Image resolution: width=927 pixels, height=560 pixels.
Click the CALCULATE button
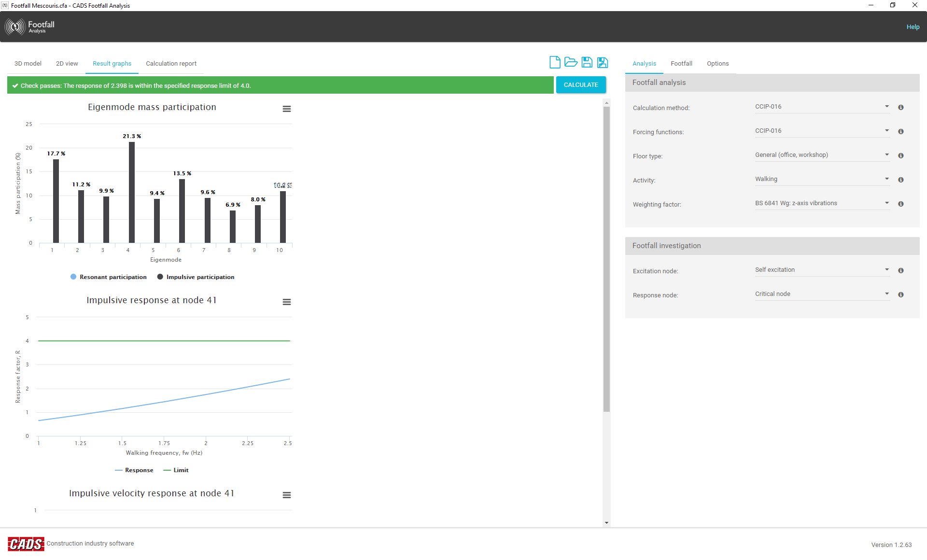pyautogui.click(x=581, y=85)
